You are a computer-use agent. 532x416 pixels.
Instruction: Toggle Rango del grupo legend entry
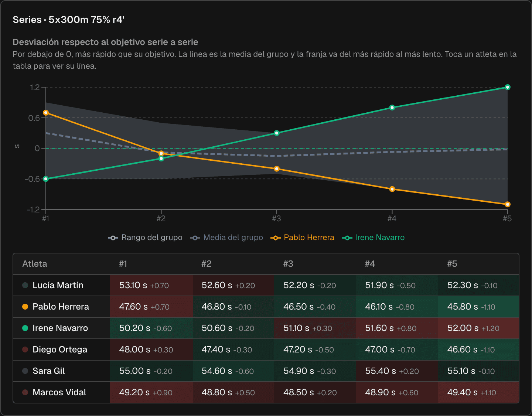tap(145, 238)
